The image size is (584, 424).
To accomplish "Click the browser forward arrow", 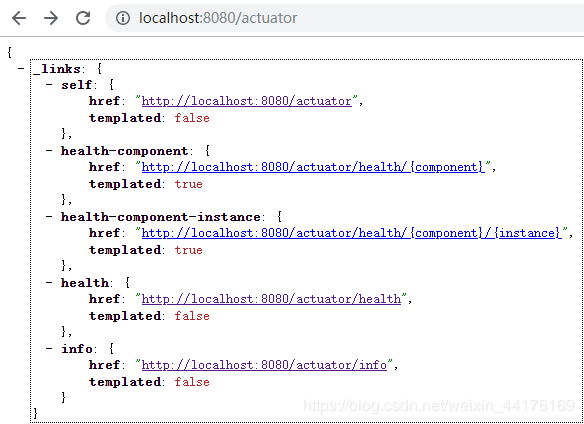I will click(51, 18).
